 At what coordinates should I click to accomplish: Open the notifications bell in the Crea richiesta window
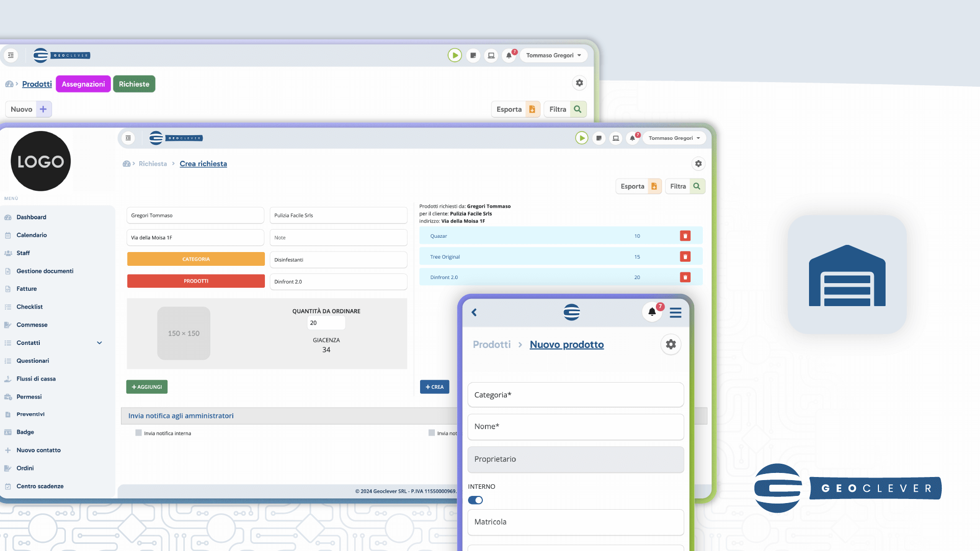coord(632,138)
